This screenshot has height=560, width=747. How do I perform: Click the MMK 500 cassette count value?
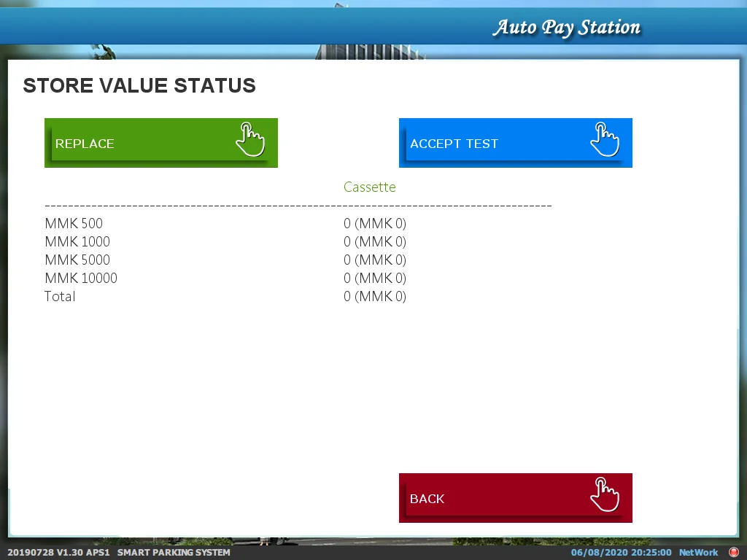pyautogui.click(x=374, y=224)
